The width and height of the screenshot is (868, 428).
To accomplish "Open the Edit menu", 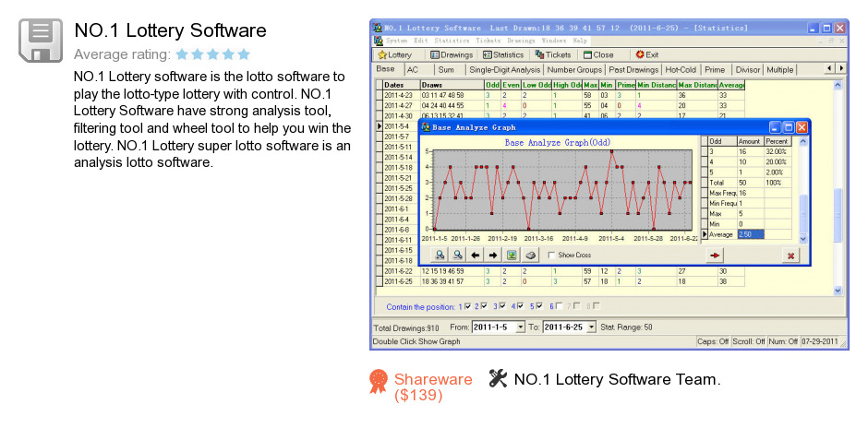I will pyautogui.click(x=421, y=41).
